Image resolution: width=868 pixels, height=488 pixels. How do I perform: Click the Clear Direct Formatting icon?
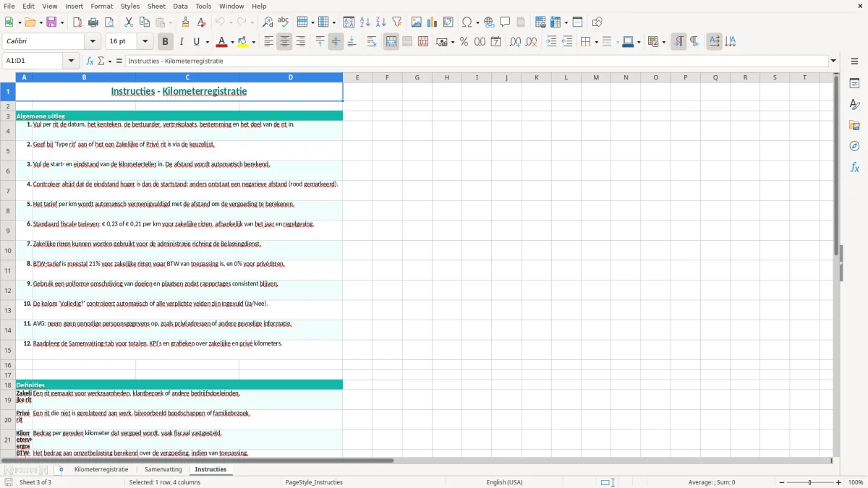(202, 22)
